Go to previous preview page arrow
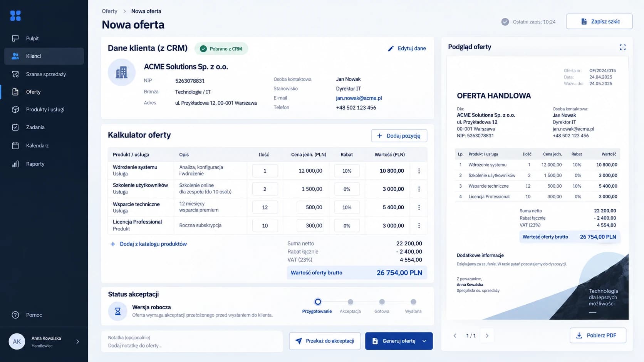The width and height of the screenshot is (644, 362). [455, 336]
